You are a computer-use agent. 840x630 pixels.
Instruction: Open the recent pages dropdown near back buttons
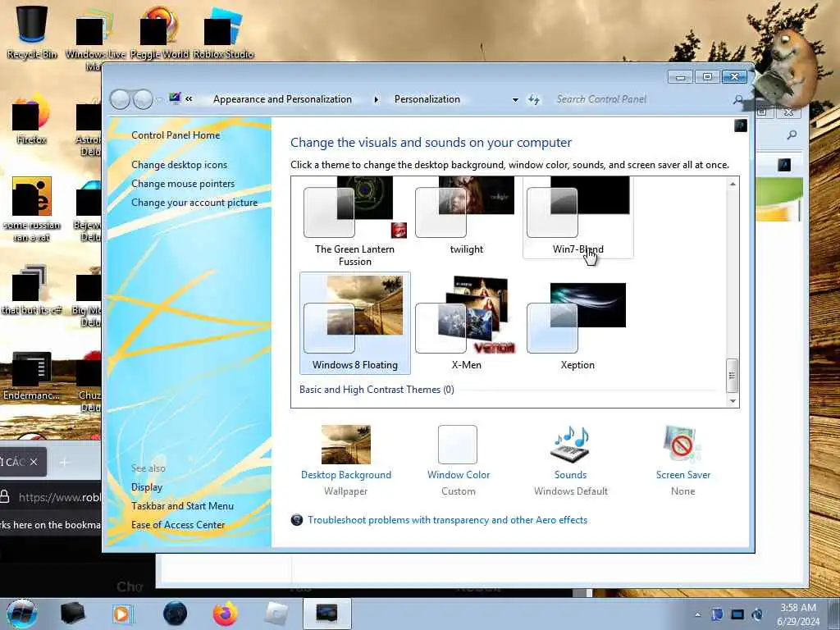(x=158, y=99)
